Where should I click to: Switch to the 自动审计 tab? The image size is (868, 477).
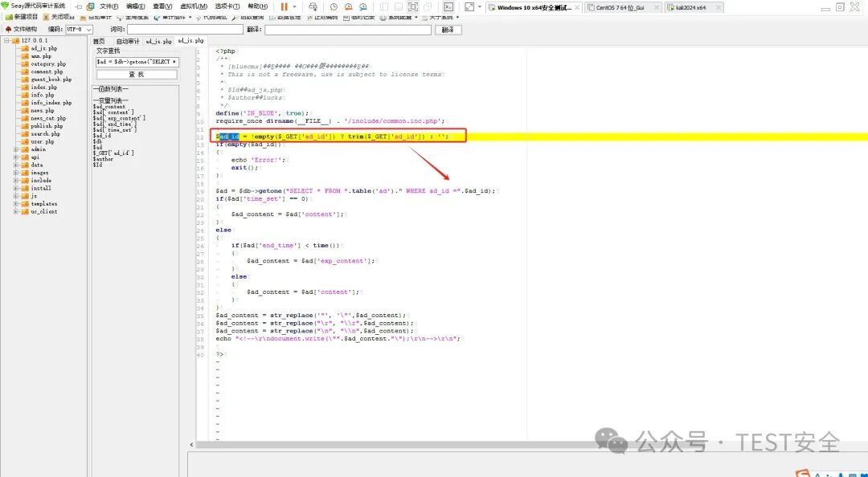[x=127, y=42]
